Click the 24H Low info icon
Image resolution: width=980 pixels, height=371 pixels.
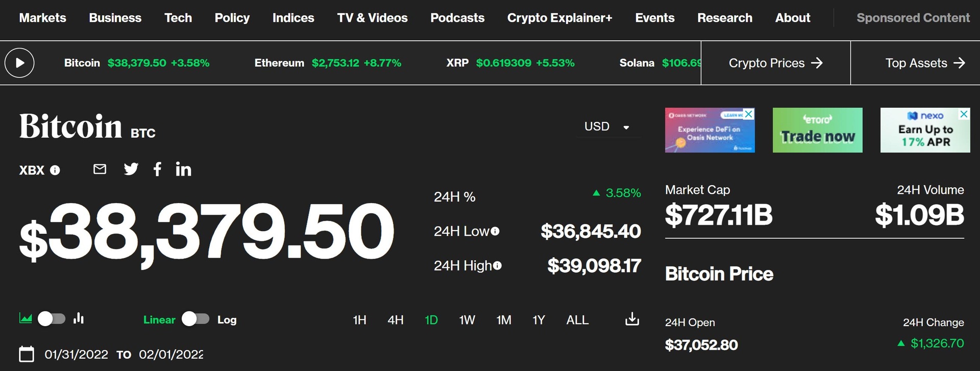[x=495, y=231]
